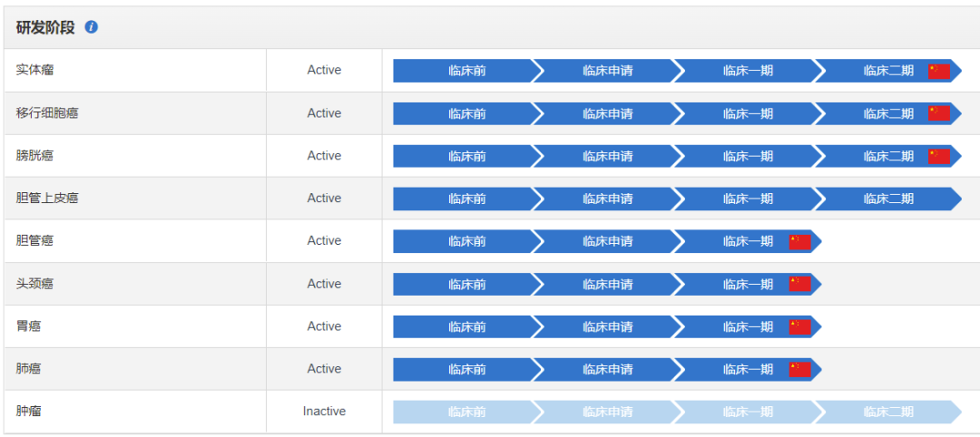980x437 pixels.
Task: Select the 肺癌 indication name
Action: click(x=29, y=368)
